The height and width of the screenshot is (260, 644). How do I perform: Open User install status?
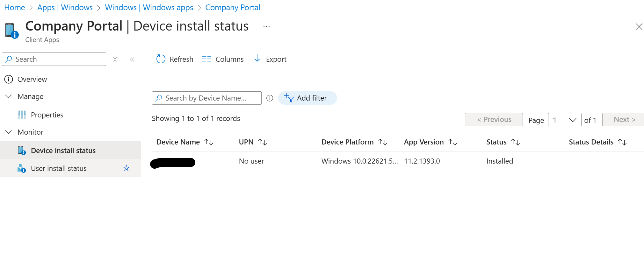(59, 168)
